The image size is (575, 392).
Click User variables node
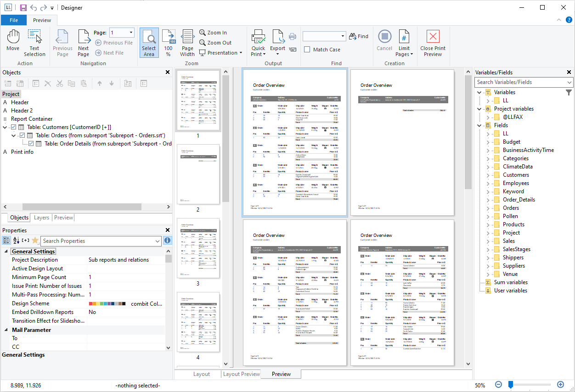510,291
